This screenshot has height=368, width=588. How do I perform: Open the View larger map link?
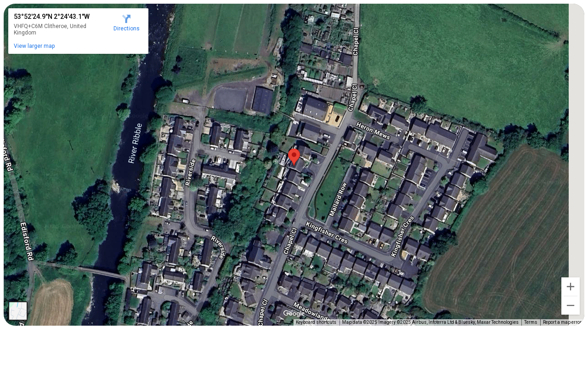pyautogui.click(x=34, y=46)
